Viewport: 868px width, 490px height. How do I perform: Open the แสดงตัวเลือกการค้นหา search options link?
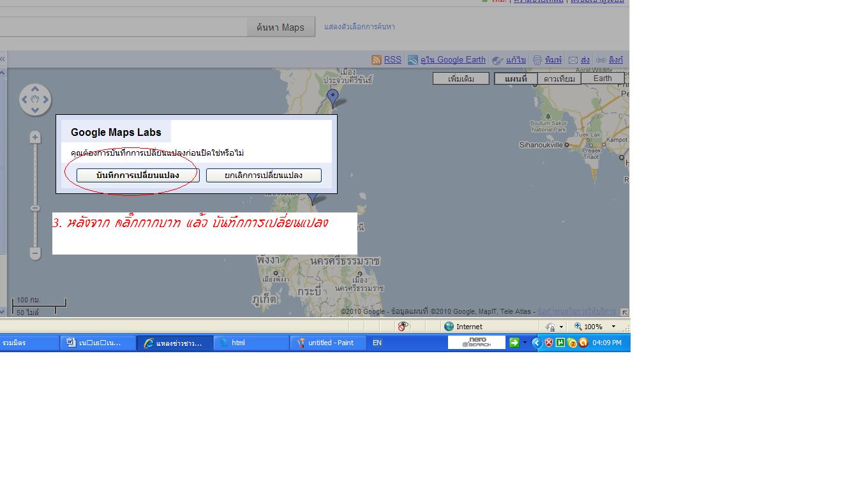(359, 27)
